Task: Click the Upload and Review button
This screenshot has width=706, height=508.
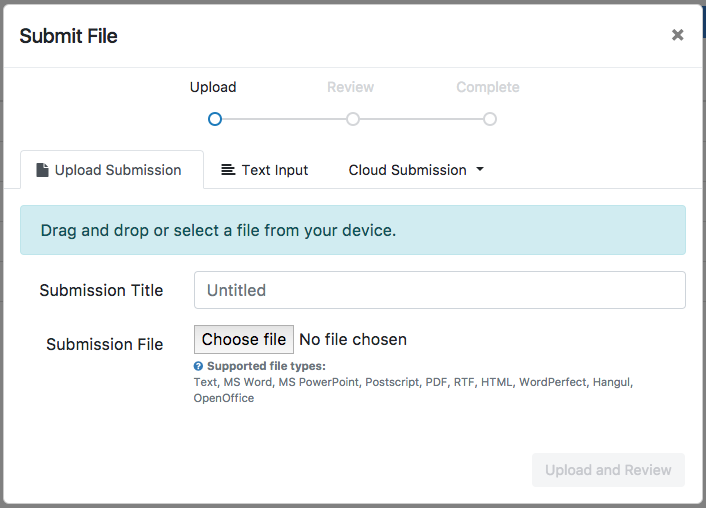Action: click(x=608, y=470)
